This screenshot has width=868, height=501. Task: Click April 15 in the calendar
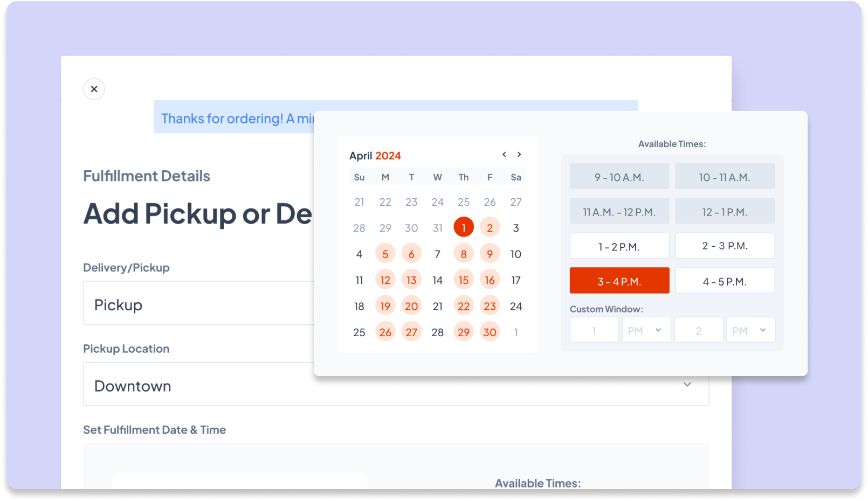464,280
